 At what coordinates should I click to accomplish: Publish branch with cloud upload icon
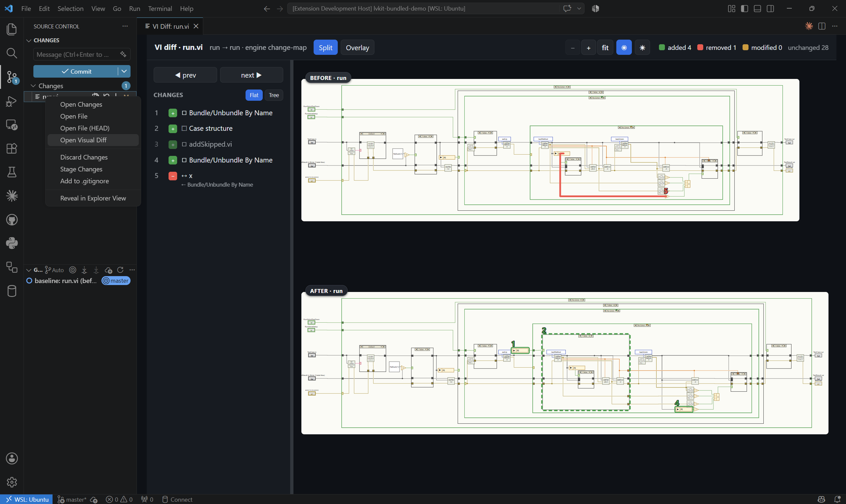(x=108, y=270)
